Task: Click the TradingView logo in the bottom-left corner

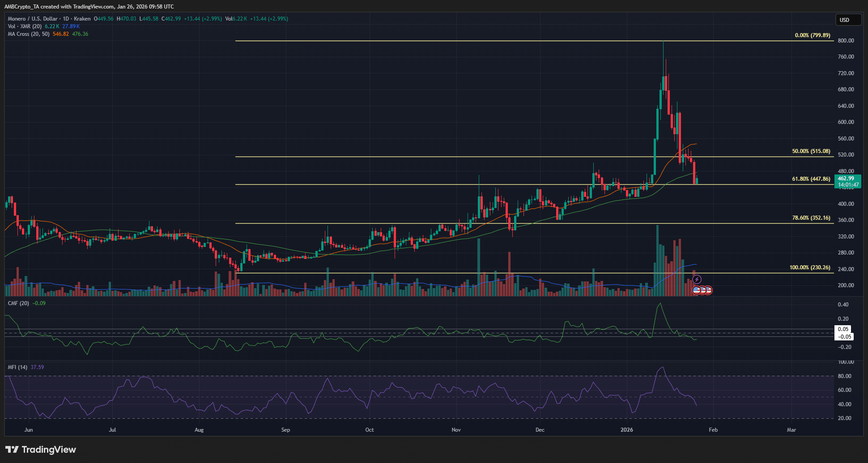Action: tap(40, 450)
